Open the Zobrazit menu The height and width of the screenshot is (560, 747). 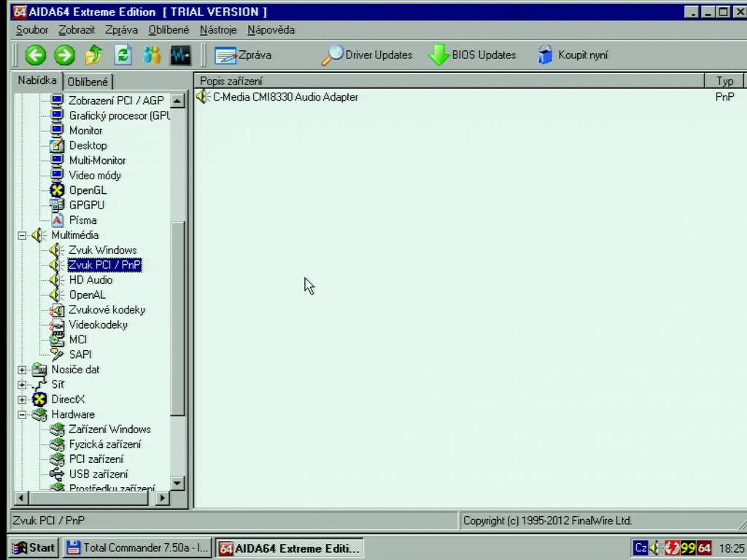point(76,30)
